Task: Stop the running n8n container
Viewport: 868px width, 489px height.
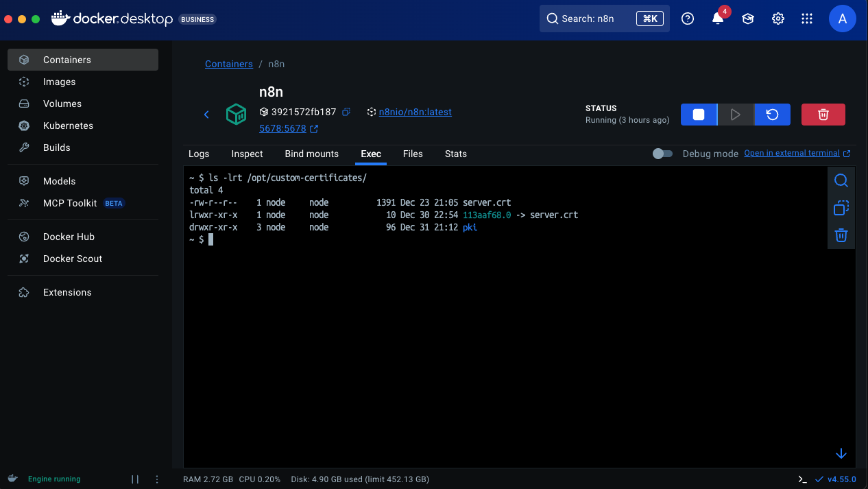Action: coord(699,115)
